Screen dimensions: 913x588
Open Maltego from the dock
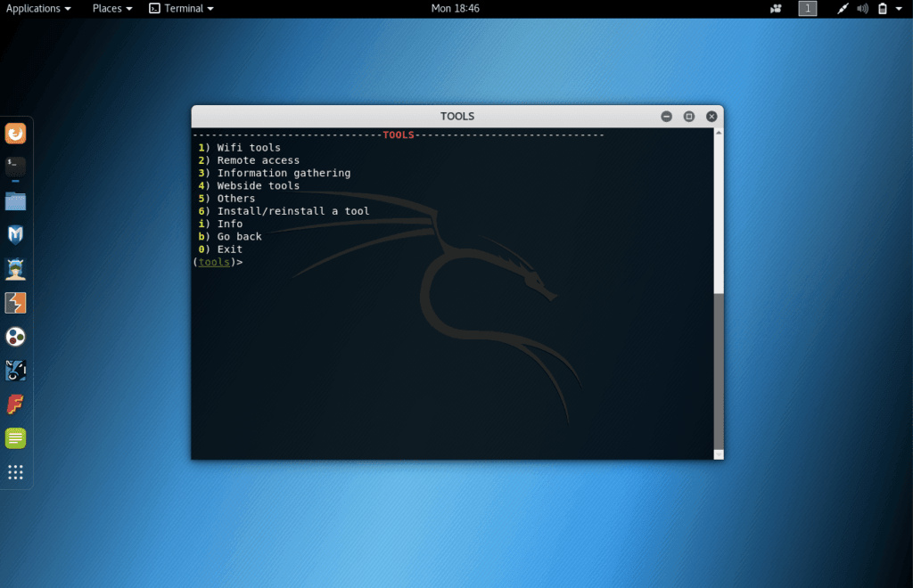tap(16, 337)
